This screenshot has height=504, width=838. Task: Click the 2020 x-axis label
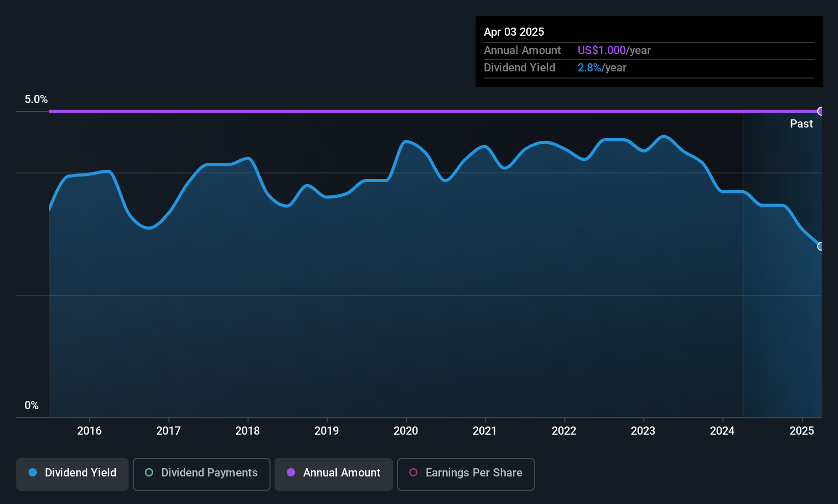click(x=406, y=431)
